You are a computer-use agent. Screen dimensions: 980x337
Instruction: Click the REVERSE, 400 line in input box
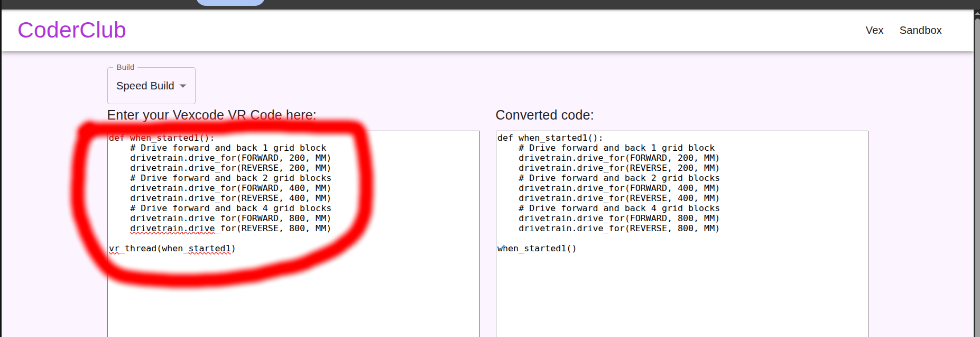coord(230,198)
